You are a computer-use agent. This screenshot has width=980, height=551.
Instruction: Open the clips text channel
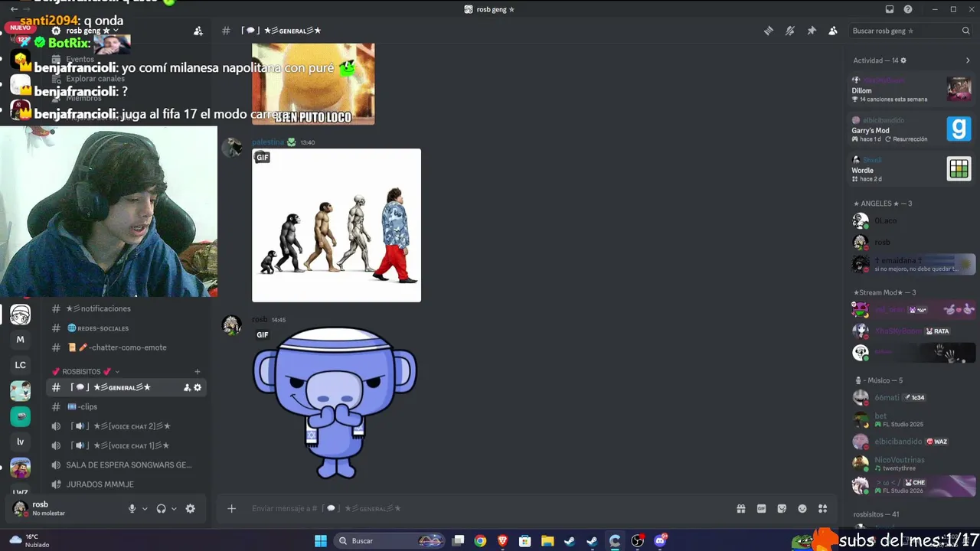(127, 407)
